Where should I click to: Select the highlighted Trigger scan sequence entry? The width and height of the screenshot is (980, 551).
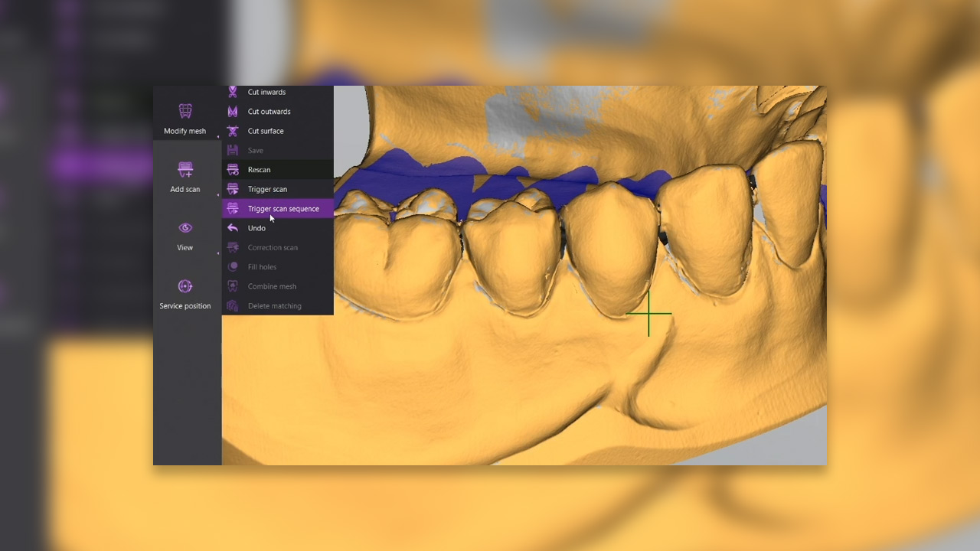pos(278,209)
